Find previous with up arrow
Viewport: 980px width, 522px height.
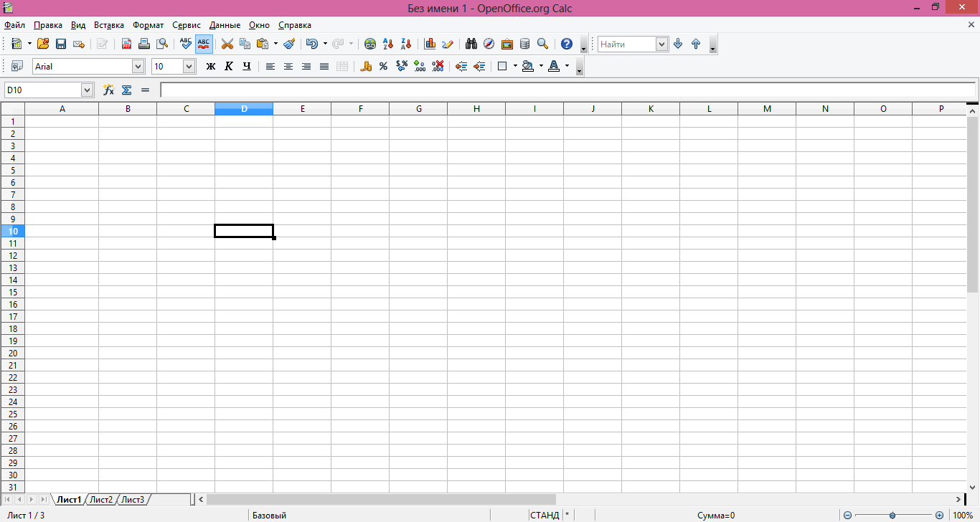coord(696,44)
